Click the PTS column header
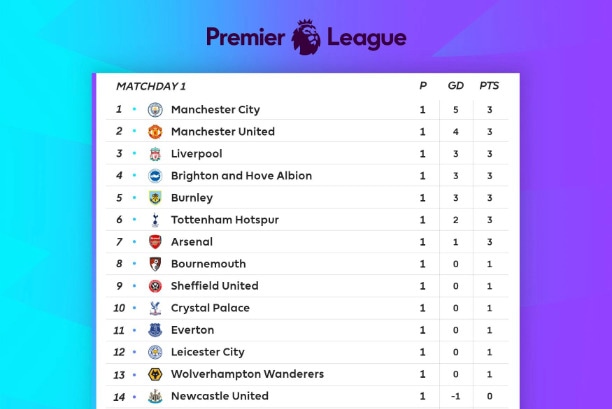 point(489,86)
